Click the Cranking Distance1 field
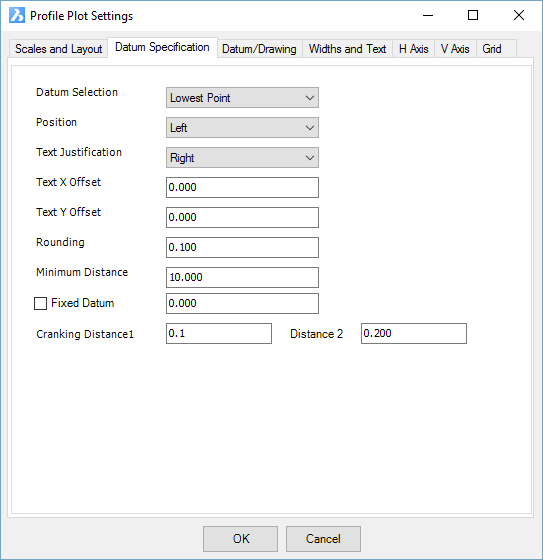543x560 pixels. click(219, 334)
